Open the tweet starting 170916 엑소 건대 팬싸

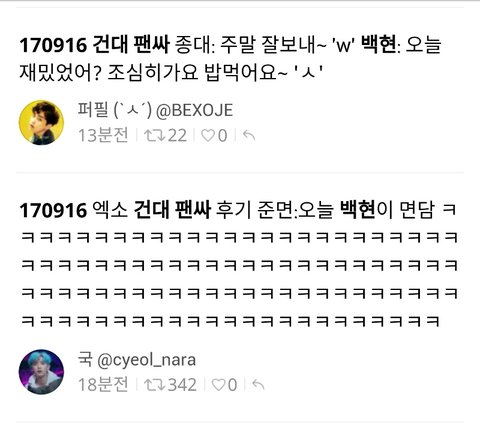(x=239, y=266)
